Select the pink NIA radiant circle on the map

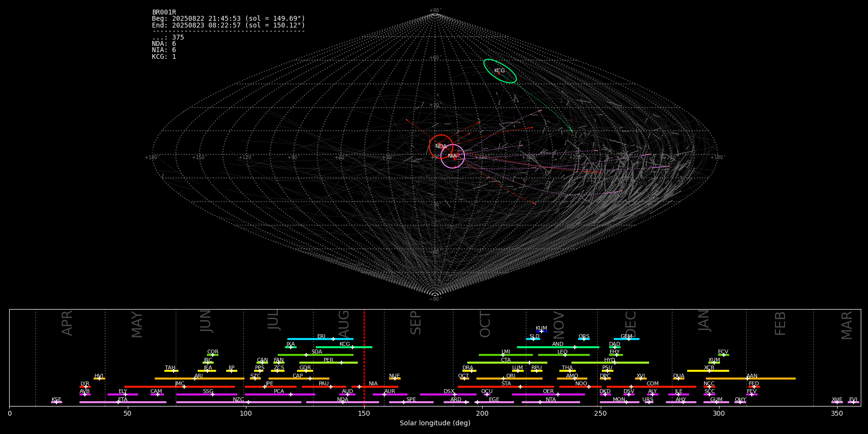452,156
